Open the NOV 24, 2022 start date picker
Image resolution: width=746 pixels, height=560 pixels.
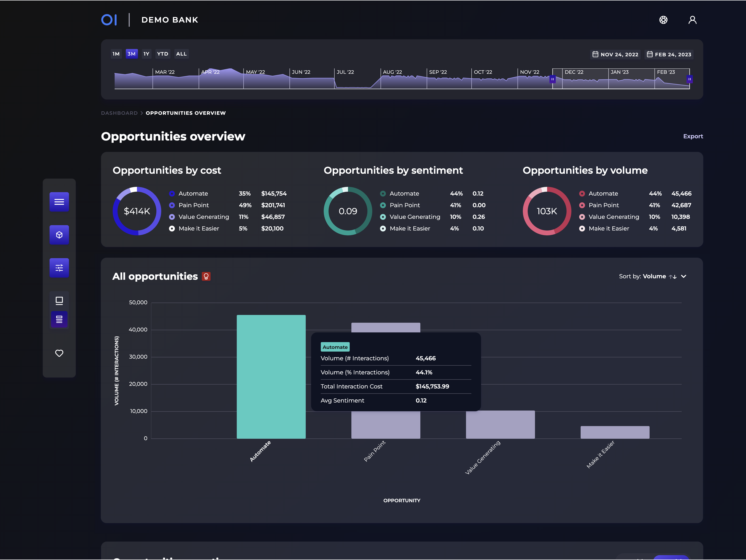[616, 55]
